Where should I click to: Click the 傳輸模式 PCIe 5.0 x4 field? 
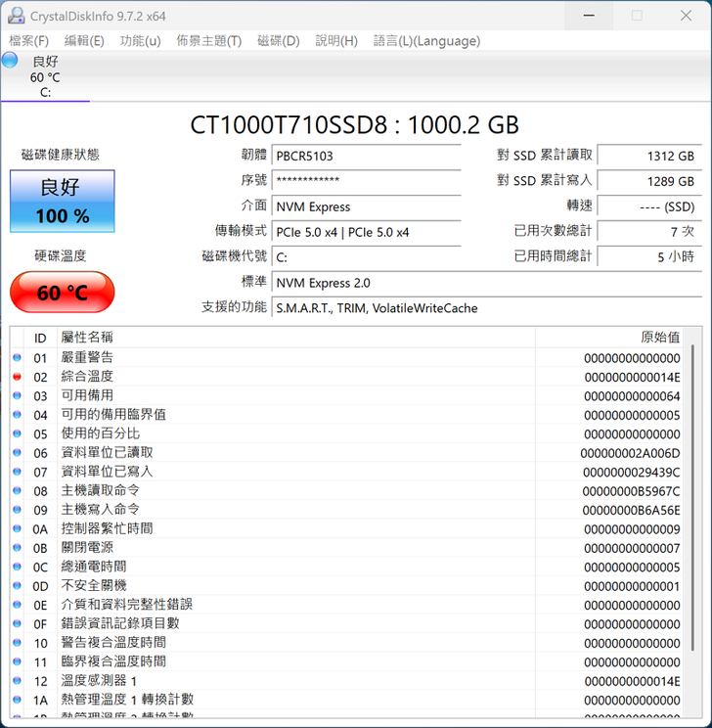tap(366, 232)
